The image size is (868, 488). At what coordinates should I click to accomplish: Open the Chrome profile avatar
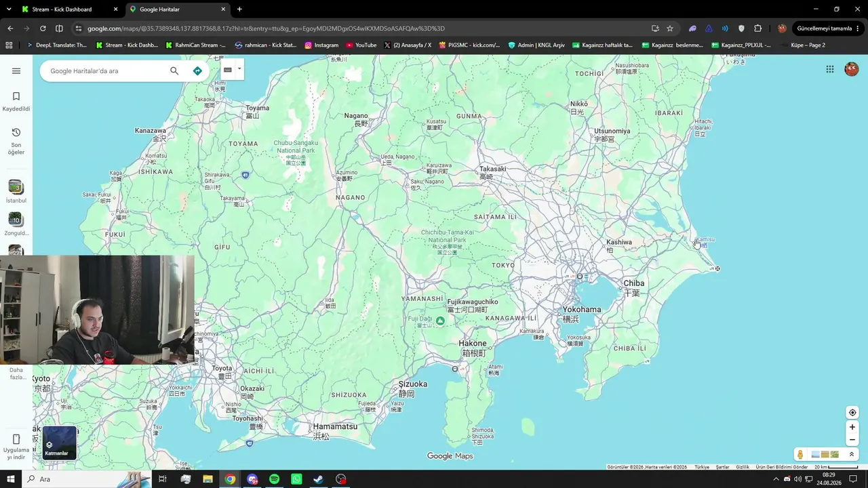coord(782,28)
